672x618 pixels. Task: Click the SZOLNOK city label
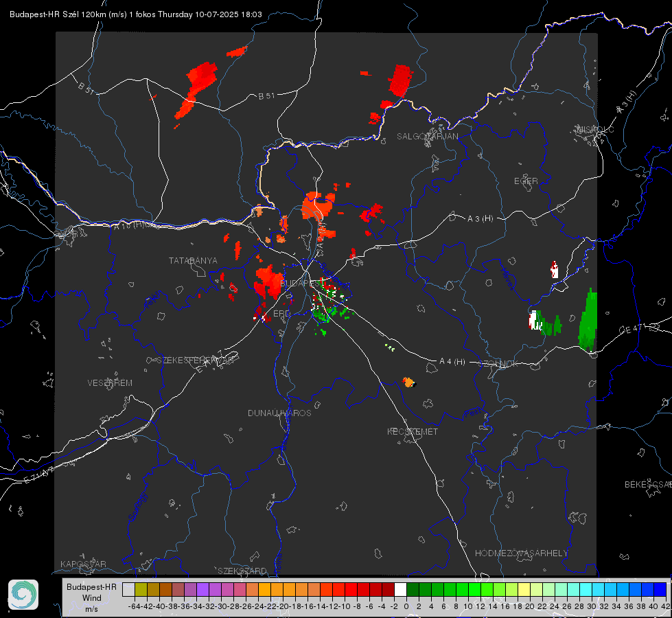(x=498, y=364)
